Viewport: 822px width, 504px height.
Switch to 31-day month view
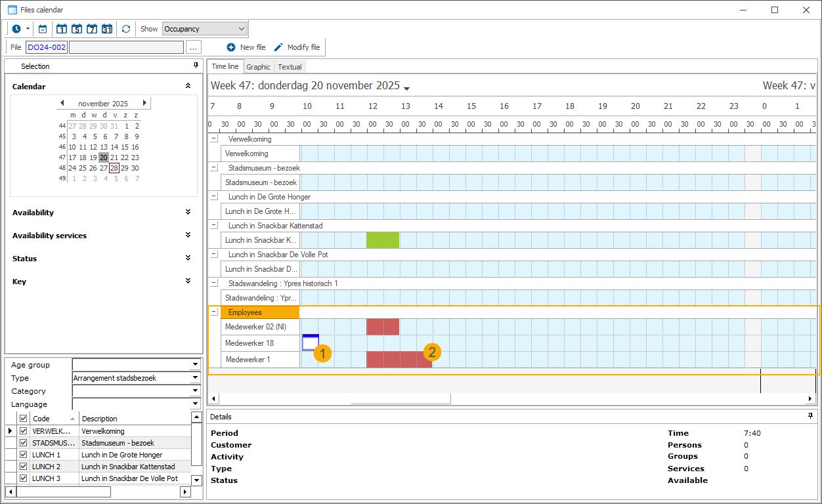107,29
